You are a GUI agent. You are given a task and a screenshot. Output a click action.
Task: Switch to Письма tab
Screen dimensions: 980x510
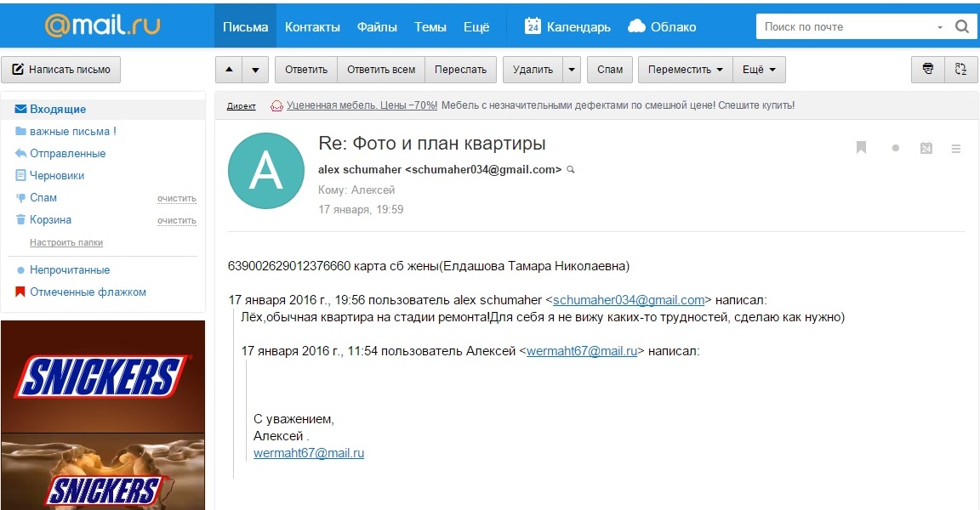tap(246, 27)
